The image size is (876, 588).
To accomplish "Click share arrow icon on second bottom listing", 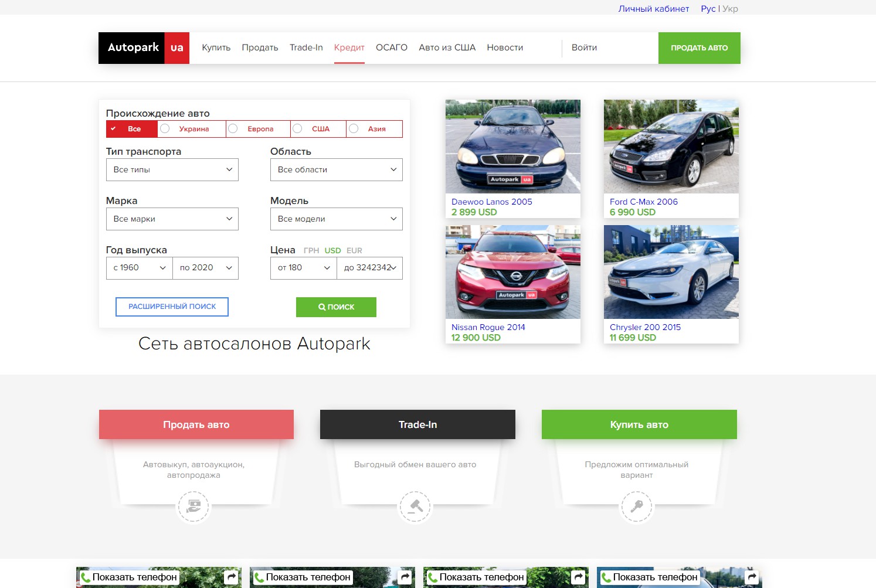I will (x=405, y=577).
